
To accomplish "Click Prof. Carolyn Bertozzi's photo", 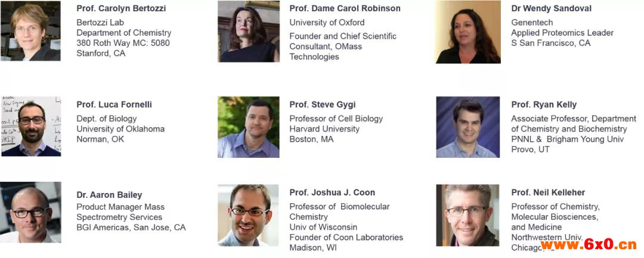I will [x=30, y=31].
